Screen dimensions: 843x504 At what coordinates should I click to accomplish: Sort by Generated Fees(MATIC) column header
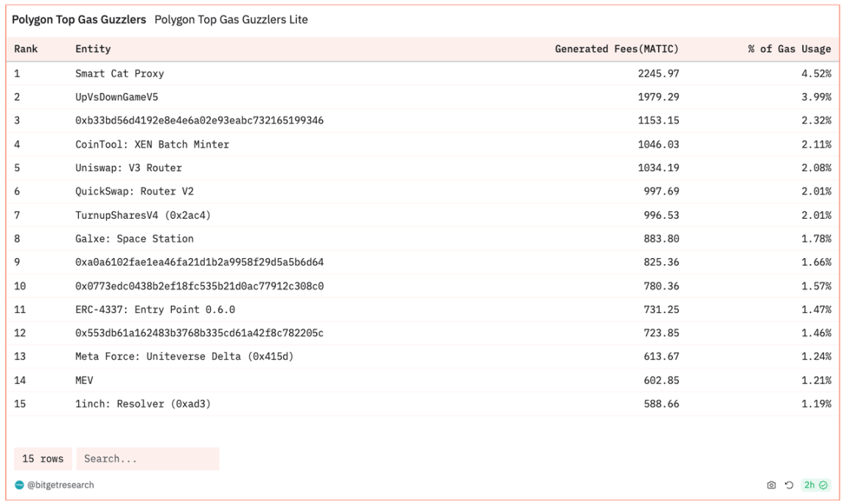tap(616, 49)
